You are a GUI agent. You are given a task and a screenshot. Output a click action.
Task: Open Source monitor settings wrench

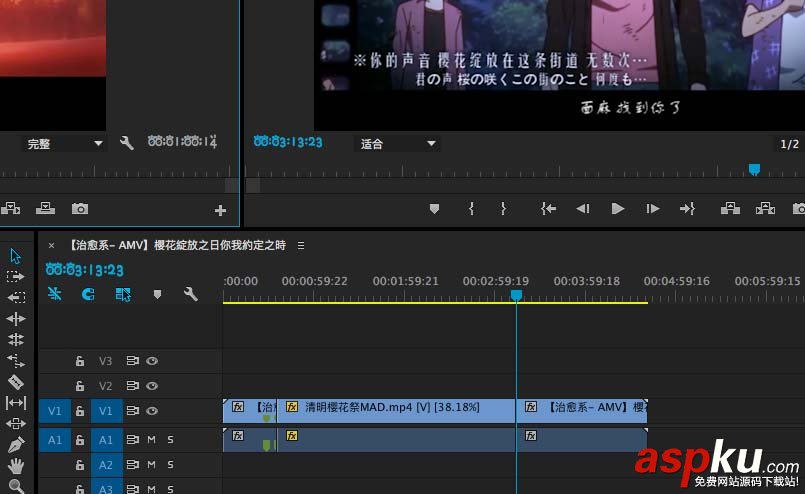click(127, 143)
